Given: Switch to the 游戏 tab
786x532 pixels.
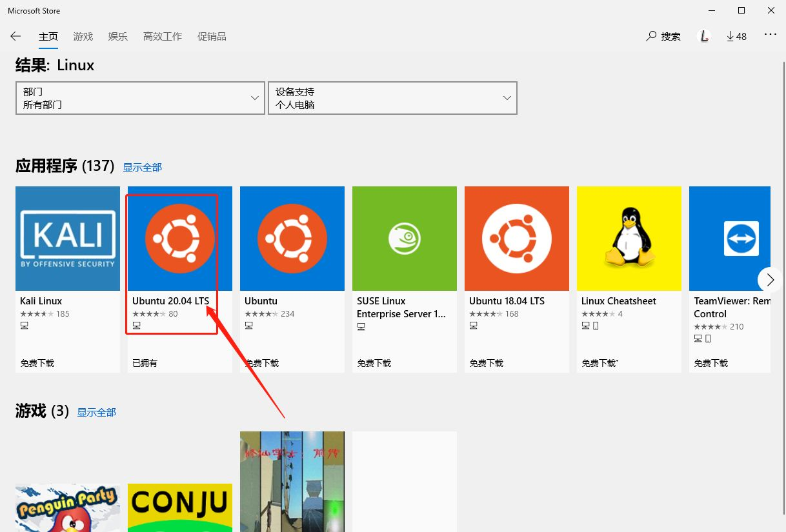Looking at the screenshot, I should 83,37.
